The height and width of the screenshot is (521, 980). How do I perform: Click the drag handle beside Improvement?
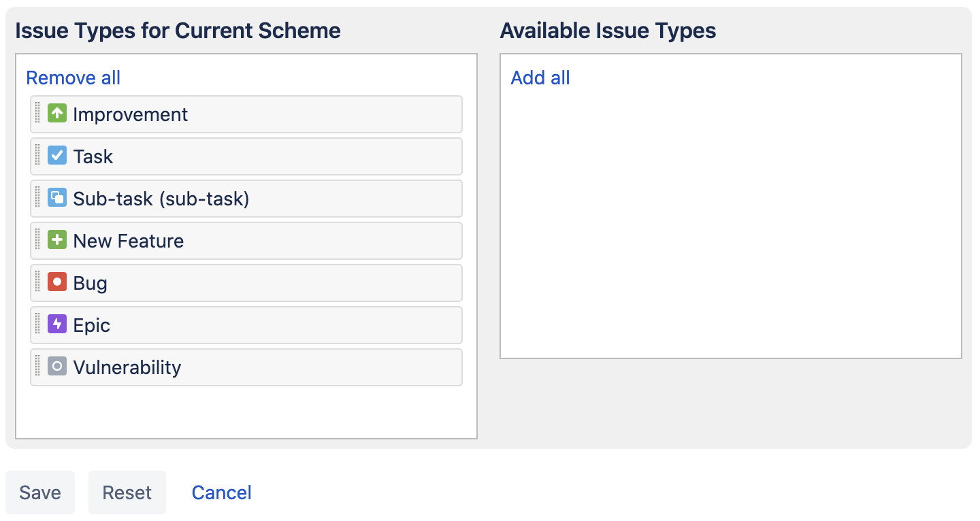tap(37, 114)
